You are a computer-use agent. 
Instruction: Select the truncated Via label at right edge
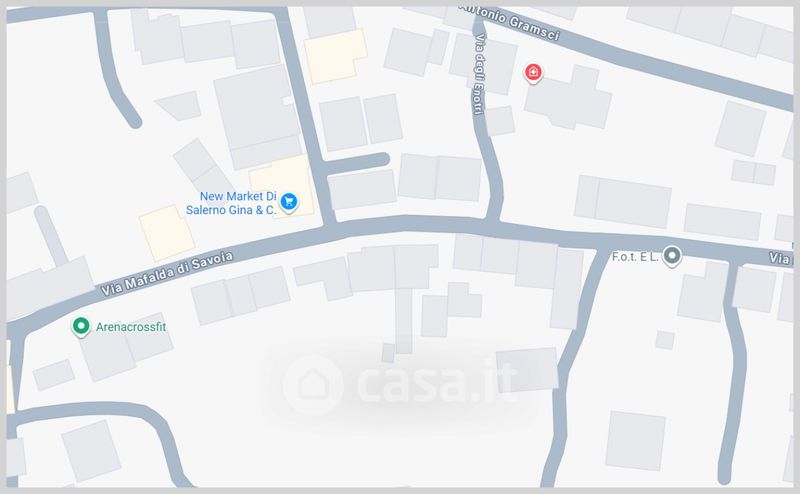pos(780,258)
